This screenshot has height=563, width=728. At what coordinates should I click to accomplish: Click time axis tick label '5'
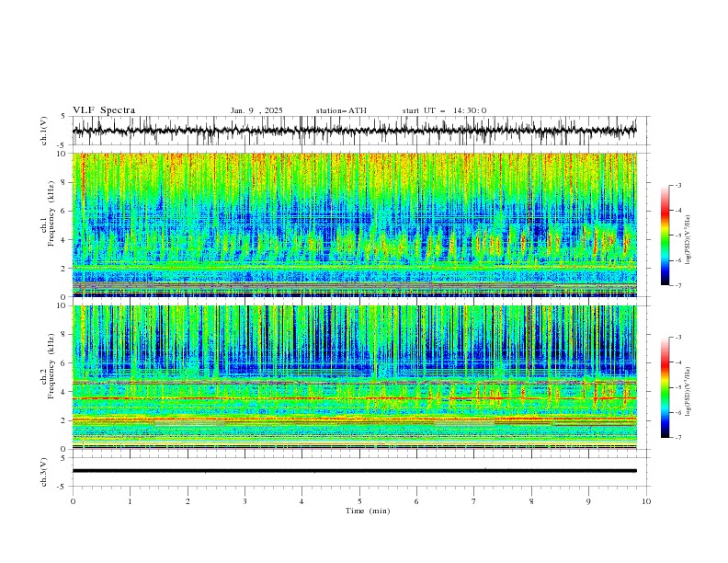359,501
